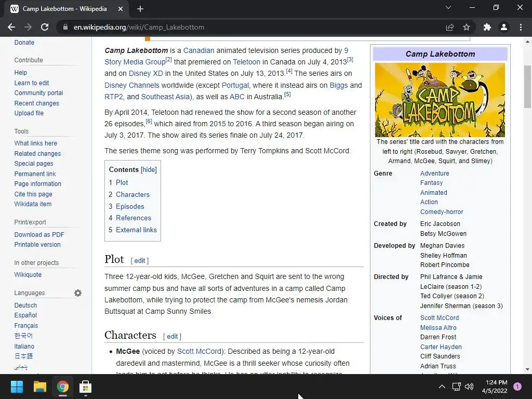Viewport: 532px width, 399px height.
Task: Click Donate in the sidebar
Action: pos(24,43)
